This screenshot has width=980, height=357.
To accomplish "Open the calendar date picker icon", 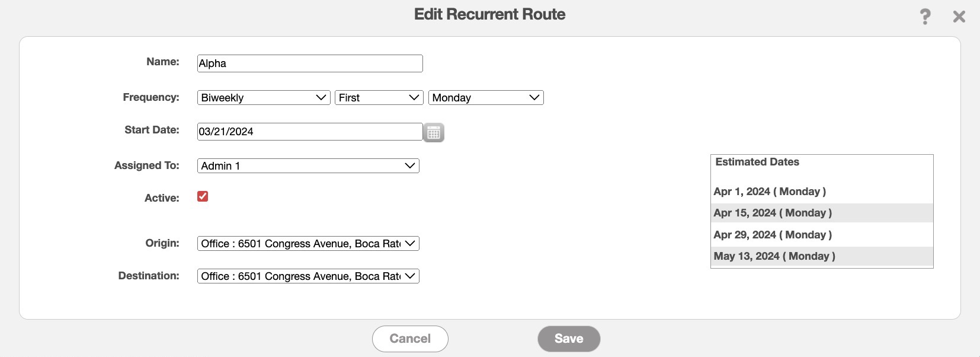I will click(x=434, y=132).
